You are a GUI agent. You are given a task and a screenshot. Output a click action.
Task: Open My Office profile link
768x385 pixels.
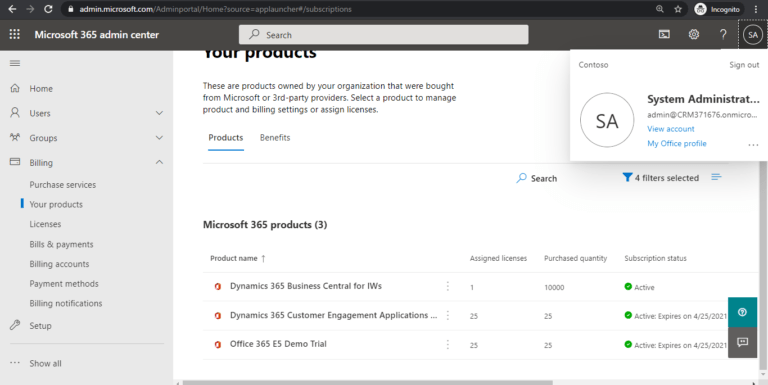(676, 144)
